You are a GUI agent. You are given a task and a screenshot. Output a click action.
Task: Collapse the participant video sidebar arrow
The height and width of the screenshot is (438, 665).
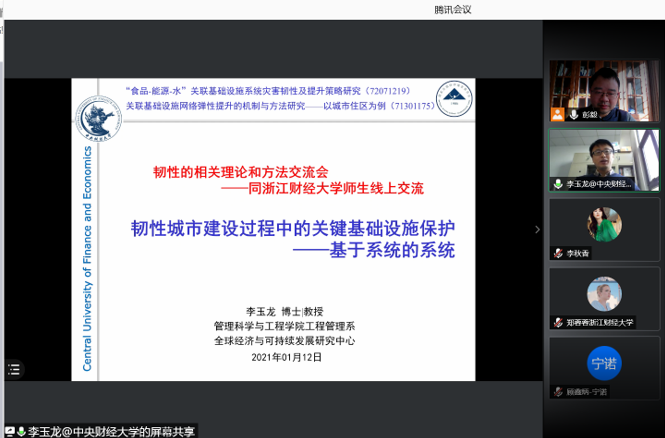click(x=537, y=229)
